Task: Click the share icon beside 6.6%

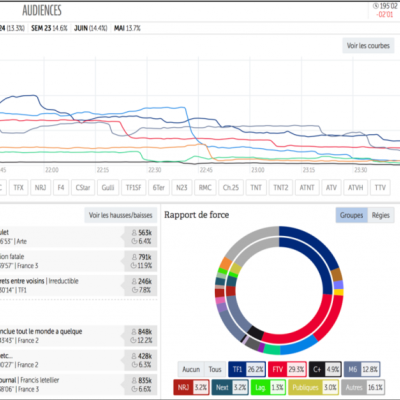Action: pos(134,389)
